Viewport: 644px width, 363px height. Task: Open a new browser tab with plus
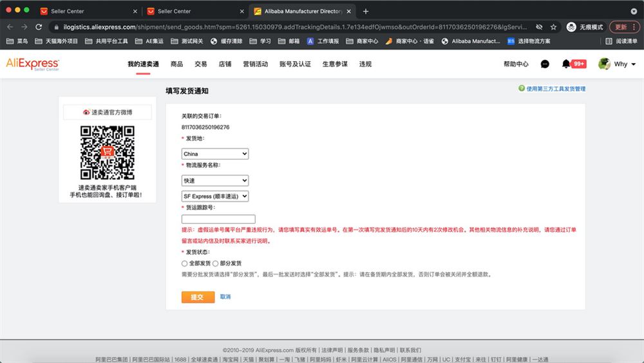coord(366,11)
